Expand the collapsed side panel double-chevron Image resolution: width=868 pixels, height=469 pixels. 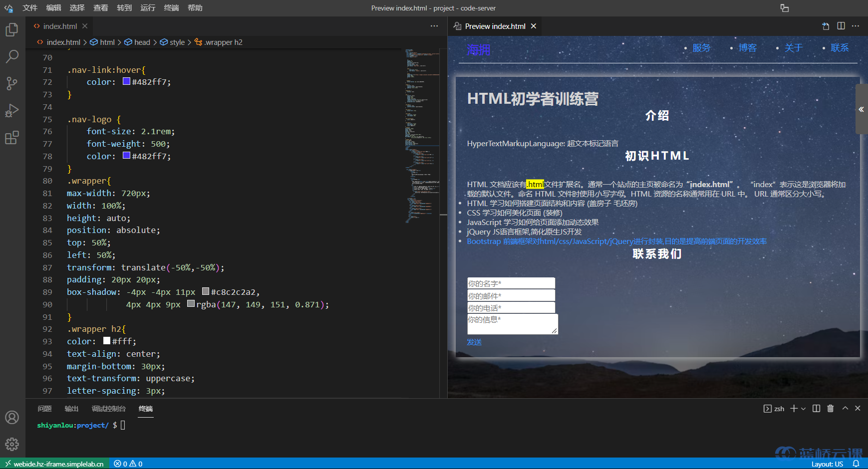click(861, 109)
